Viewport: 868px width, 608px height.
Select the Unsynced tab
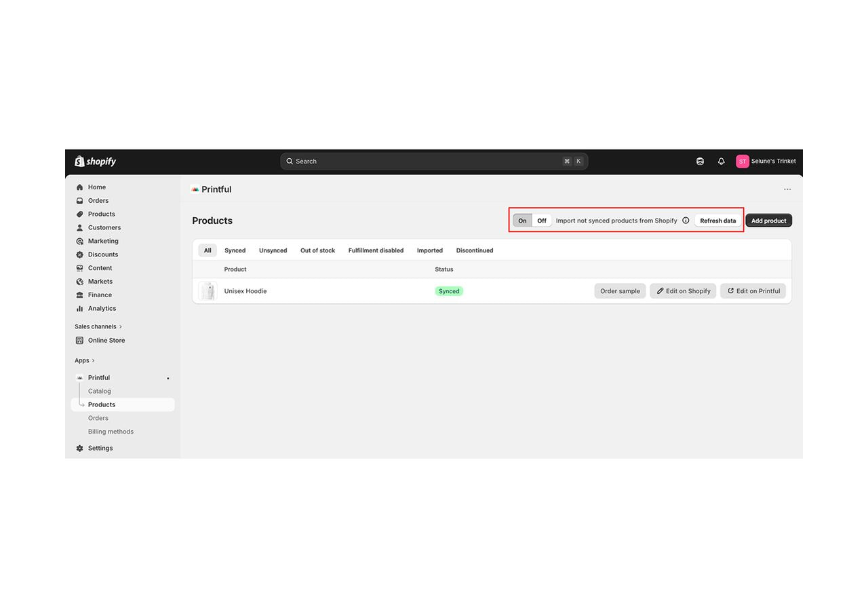coord(273,250)
